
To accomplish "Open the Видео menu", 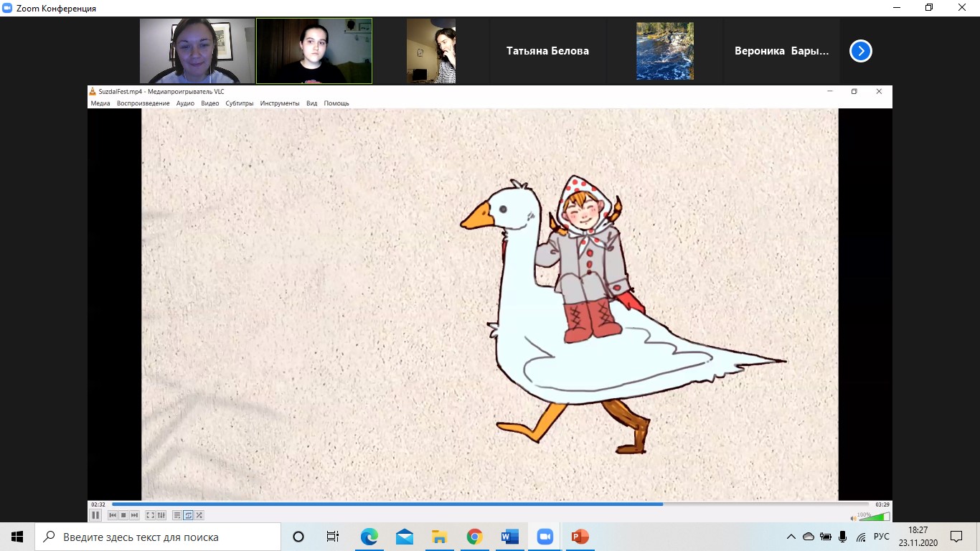I will pyautogui.click(x=210, y=103).
